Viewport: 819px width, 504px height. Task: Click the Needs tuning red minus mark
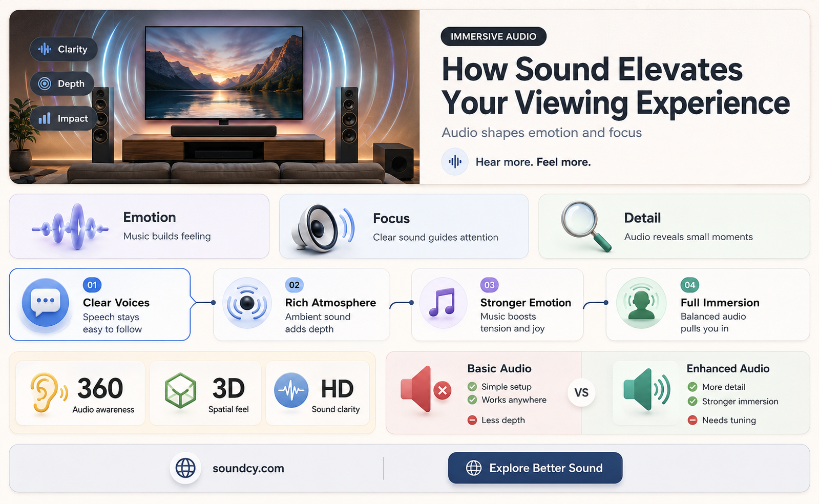coord(692,420)
